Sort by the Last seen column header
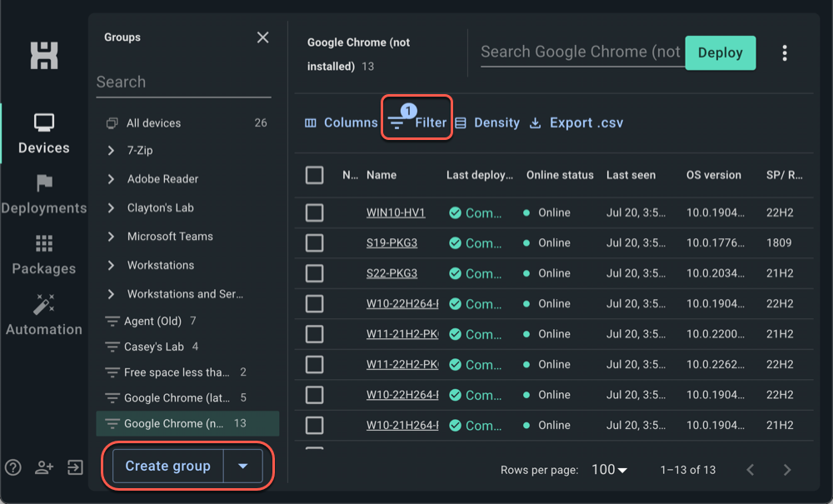Screen dimensions: 833x504 click(631, 175)
